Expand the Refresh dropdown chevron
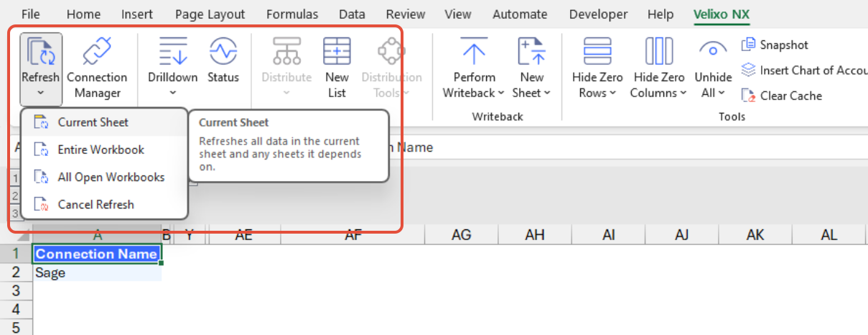This screenshot has height=335, width=868. [41, 93]
